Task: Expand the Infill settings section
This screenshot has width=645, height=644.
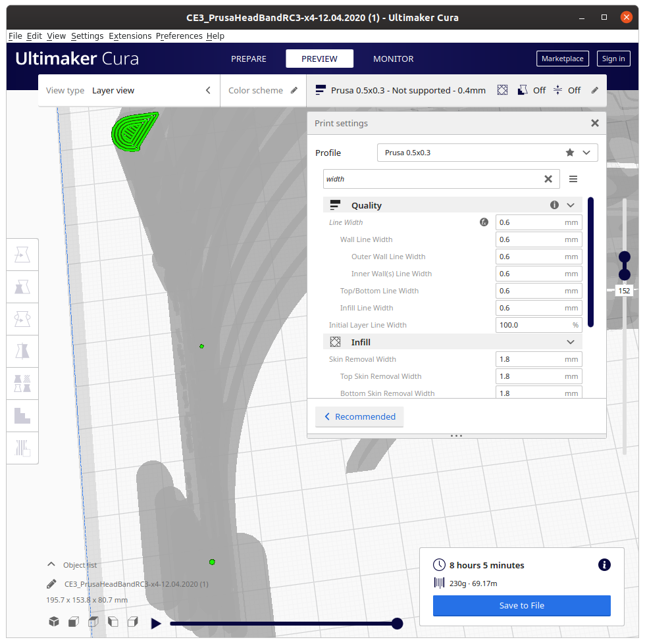Action: (571, 341)
